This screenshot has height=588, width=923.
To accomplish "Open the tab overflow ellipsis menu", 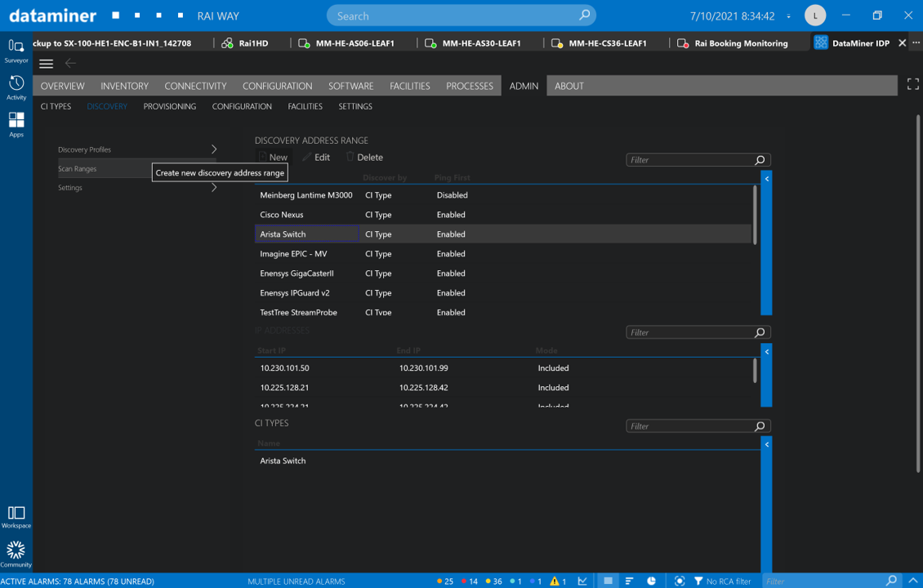I will tap(916, 42).
